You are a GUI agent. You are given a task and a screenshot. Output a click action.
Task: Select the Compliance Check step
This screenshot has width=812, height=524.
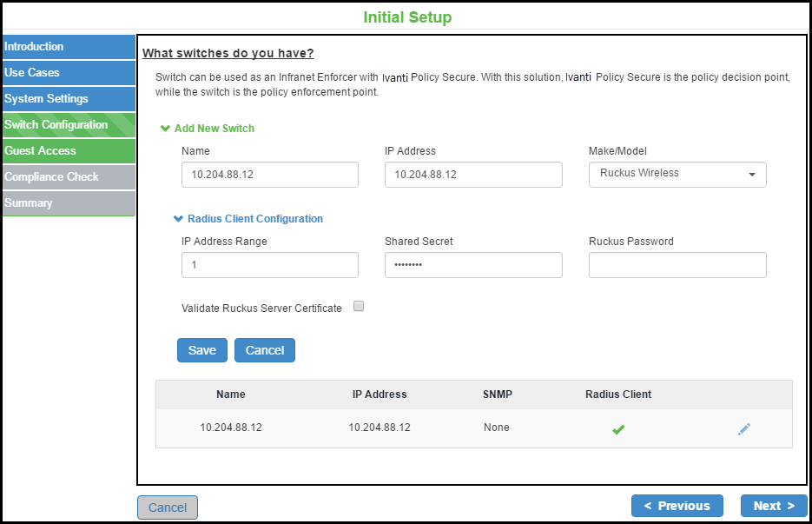[x=68, y=177]
